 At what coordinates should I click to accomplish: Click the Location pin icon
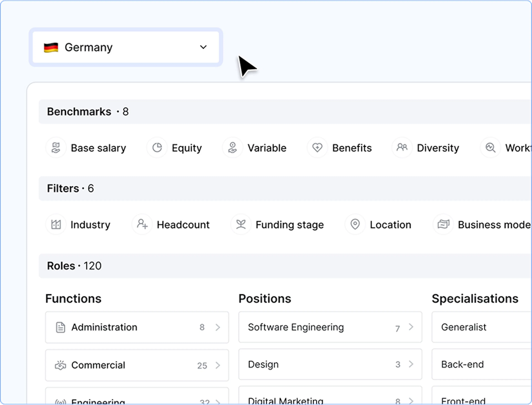355,224
